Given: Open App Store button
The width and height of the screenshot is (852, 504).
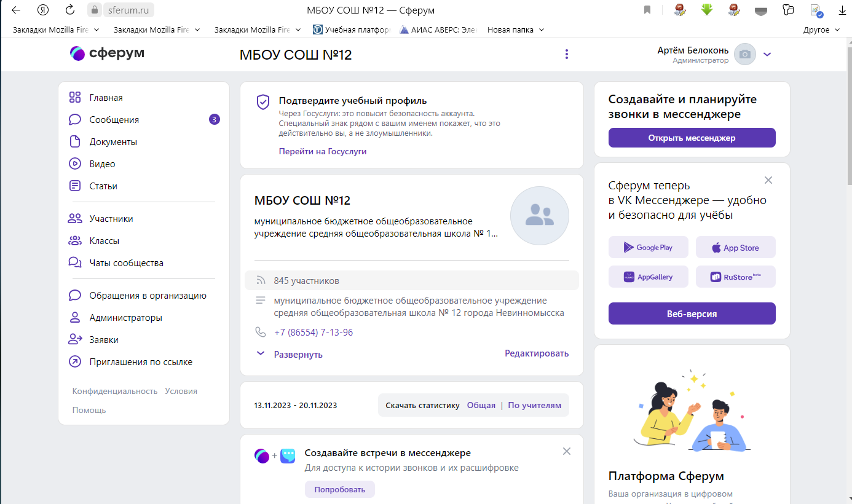Looking at the screenshot, I should (736, 247).
